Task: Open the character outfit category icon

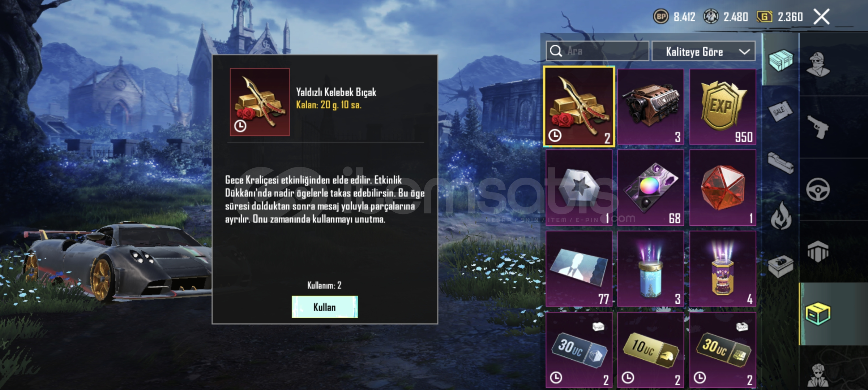Action: (818, 64)
